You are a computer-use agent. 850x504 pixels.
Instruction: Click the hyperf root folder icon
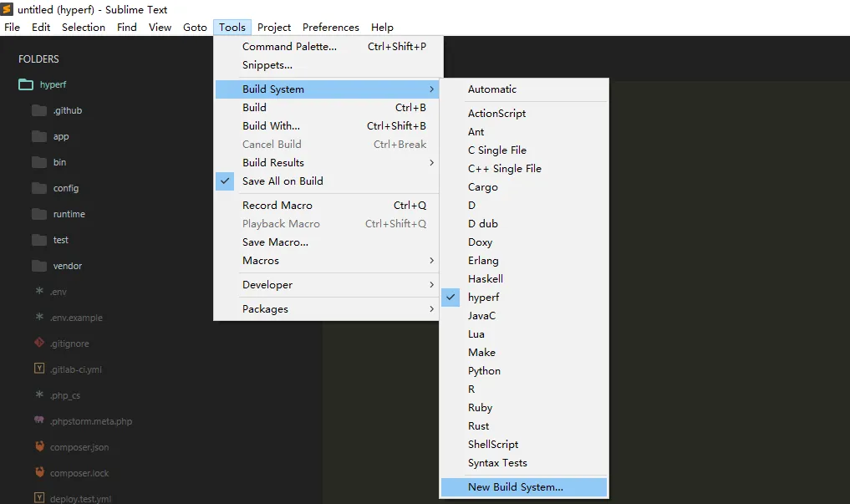[x=25, y=84]
